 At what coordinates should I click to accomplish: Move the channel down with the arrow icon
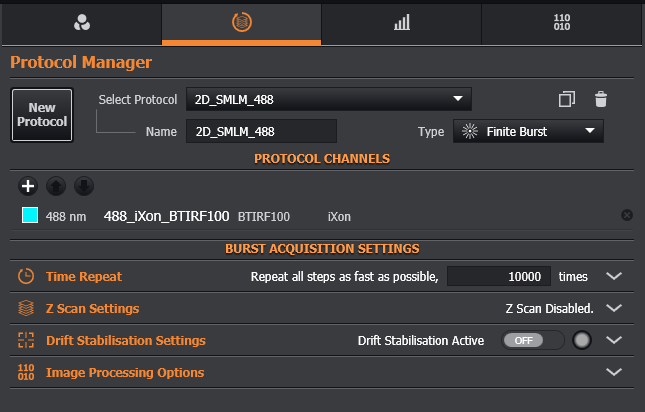[x=86, y=185]
